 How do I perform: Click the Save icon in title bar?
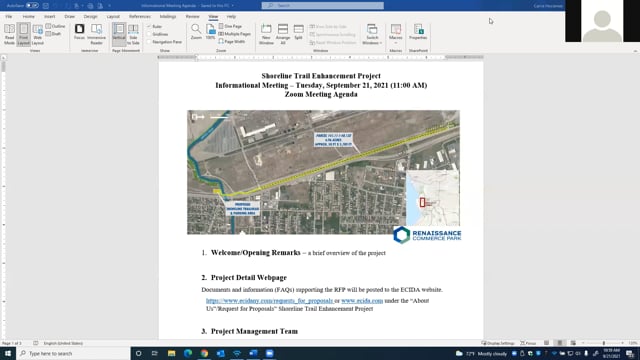[x=46, y=6]
